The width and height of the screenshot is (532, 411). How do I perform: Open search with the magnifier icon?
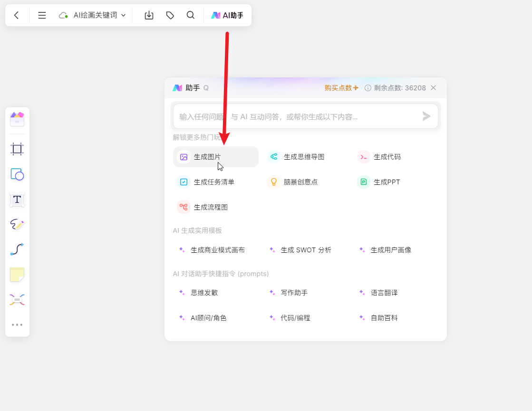191,15
